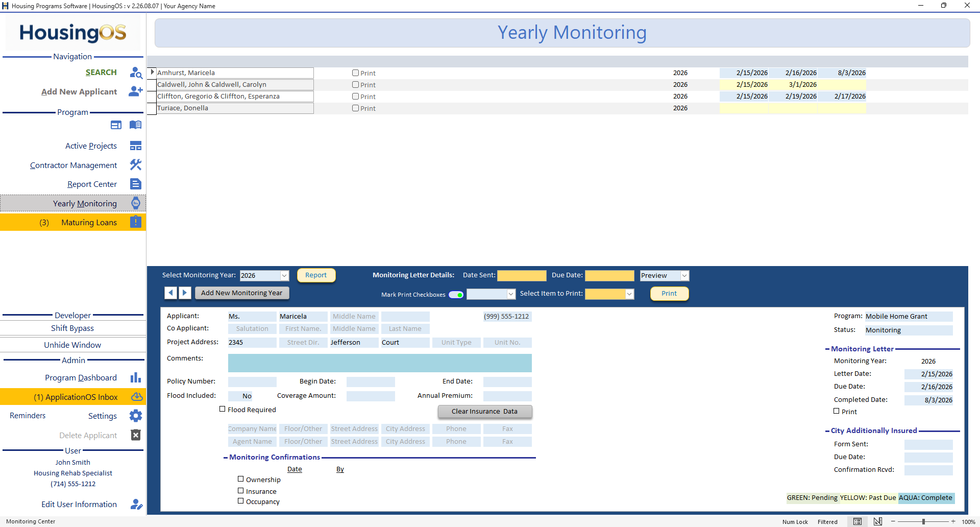Open the Preview mode dropdown

684,276
